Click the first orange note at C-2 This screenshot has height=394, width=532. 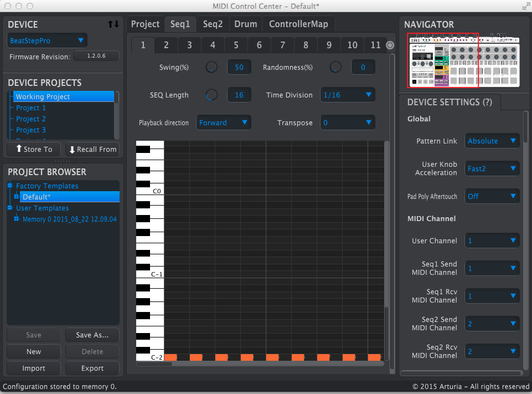click(x=171, y=357)
